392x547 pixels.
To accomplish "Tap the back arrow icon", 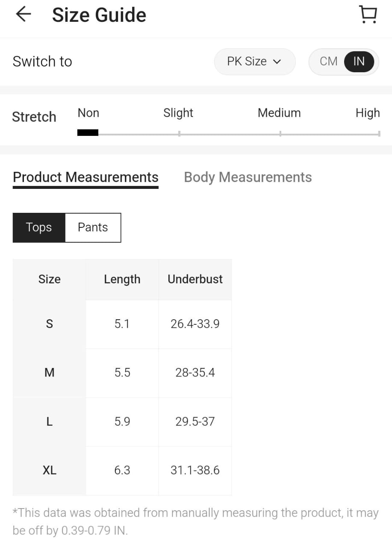I will pos(24,15).
